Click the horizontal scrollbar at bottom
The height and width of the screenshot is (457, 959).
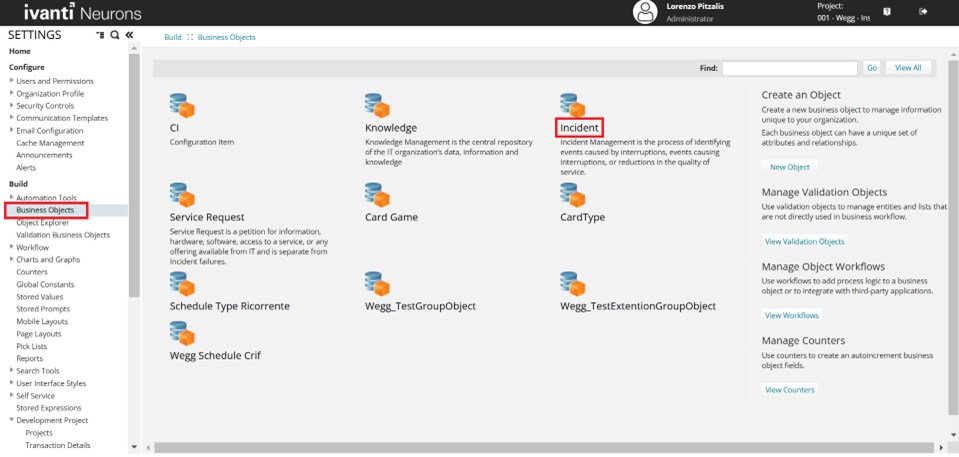544,448
